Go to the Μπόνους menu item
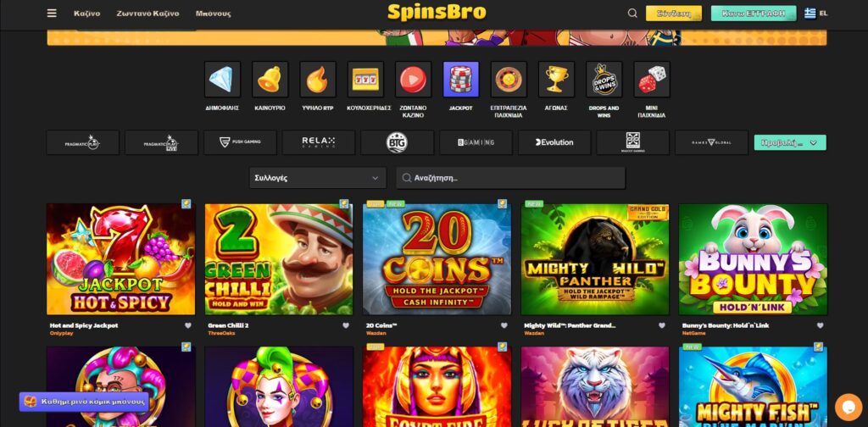Screen dimensions: 868x427 click(x=213, y=14)
